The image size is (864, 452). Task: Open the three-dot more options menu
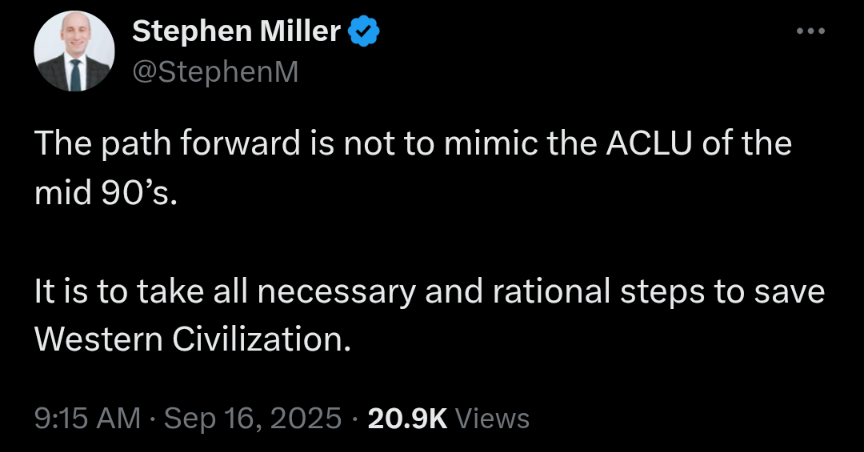[x=811, y=31]
